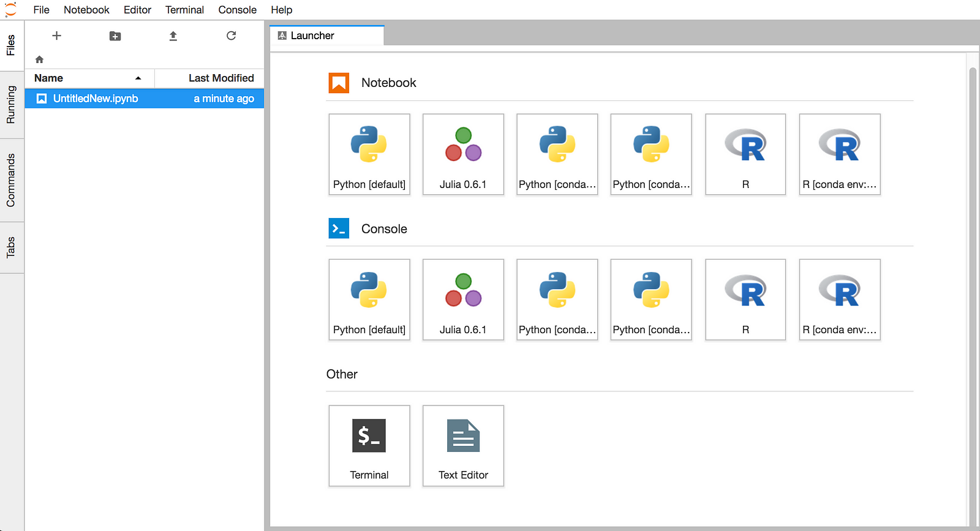This screenshot has width=980, height=531.
Task: Click the Jupyter logo in the menu bar
Action: pos(10,10)
